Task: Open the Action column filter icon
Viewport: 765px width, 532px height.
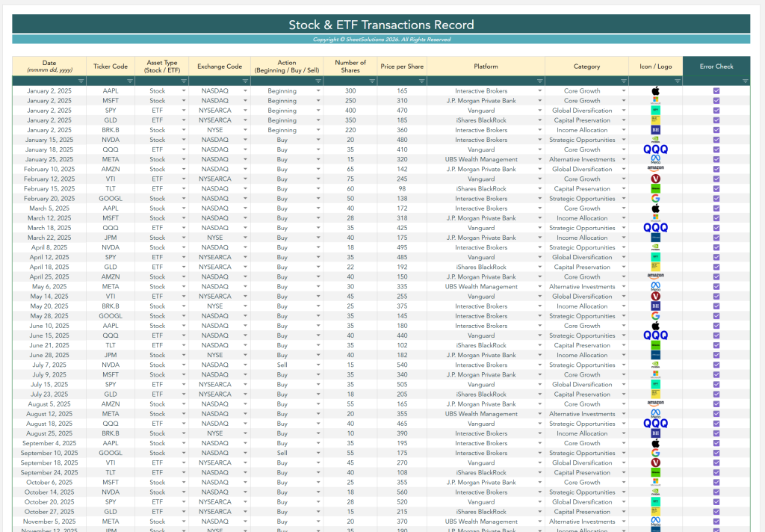Action: pyautogui.click(x=318, y=81)
